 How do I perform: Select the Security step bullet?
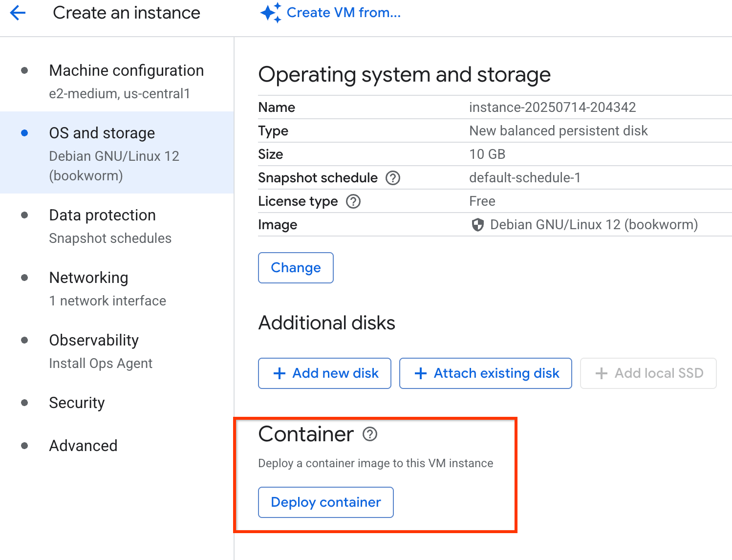24,403
